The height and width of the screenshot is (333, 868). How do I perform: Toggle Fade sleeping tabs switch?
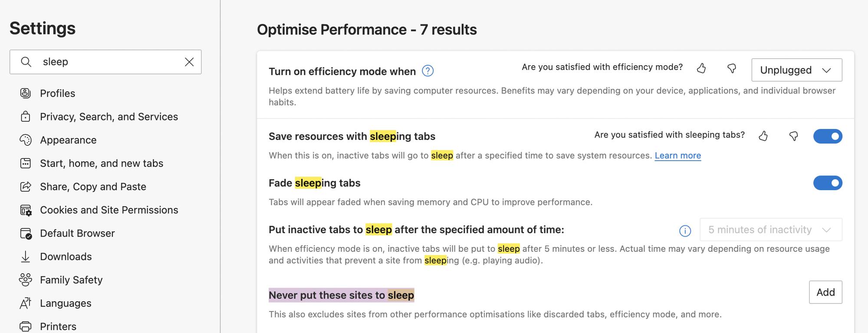coord(827,183)
